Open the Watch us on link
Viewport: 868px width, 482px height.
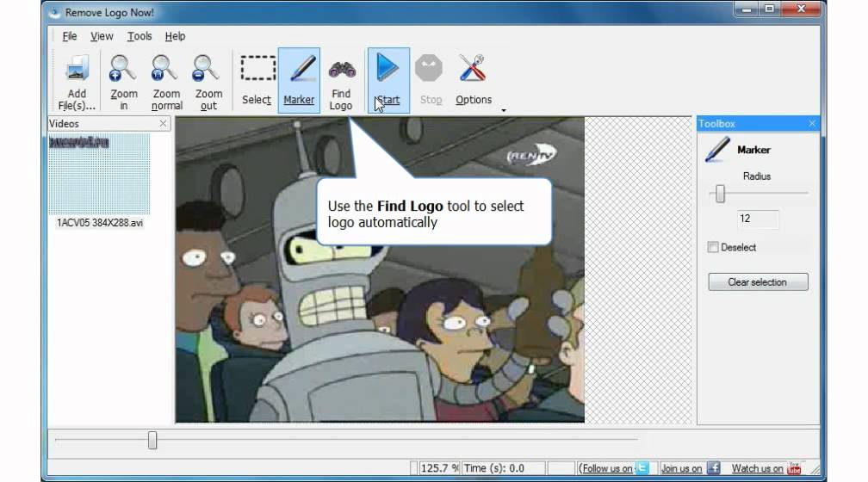[757, 468]
